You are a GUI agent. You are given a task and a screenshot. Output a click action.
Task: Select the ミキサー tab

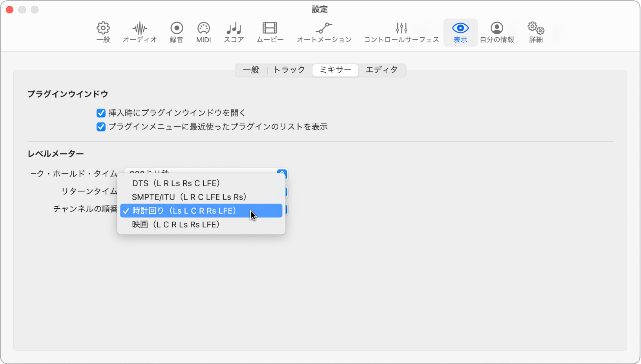[335, 70]
